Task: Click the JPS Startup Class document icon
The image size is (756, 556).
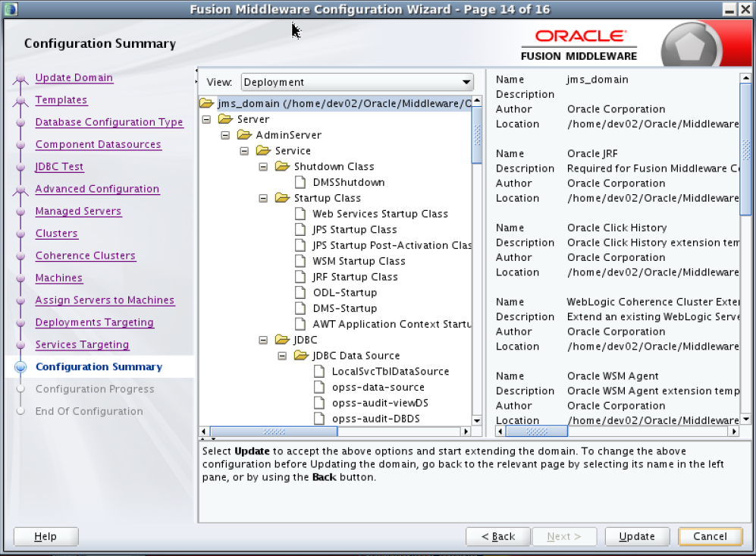Action: (x=300, y=230)
